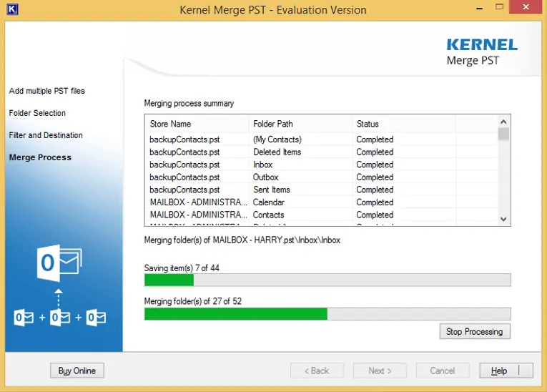Select backupContacts.pst Inbox row
The height and width of the screenshot is (392, 547).
(321, 165)
